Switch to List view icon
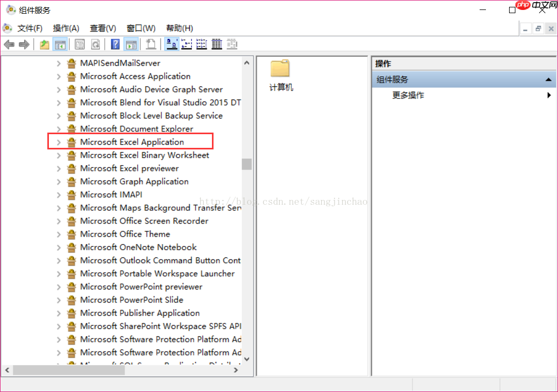The image size is (558, 392). click(202, 45)
